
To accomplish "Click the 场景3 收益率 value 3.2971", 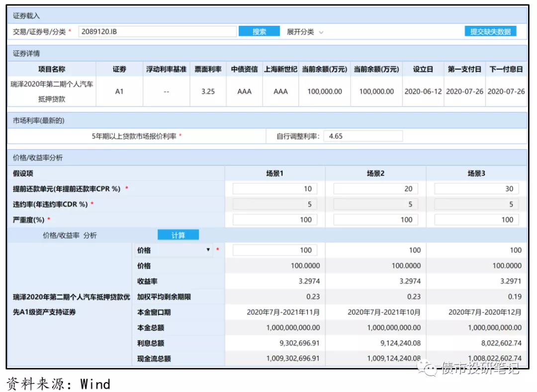I will [510, 282].
